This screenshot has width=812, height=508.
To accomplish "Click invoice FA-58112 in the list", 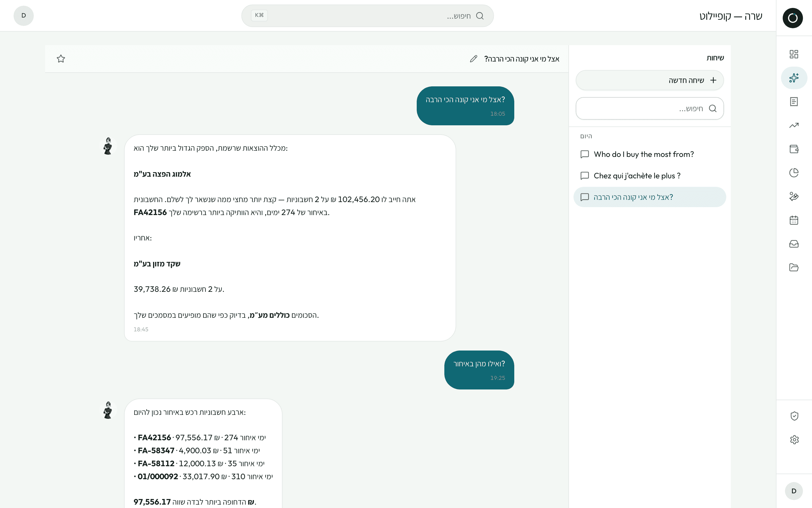I will click(156, 464).
